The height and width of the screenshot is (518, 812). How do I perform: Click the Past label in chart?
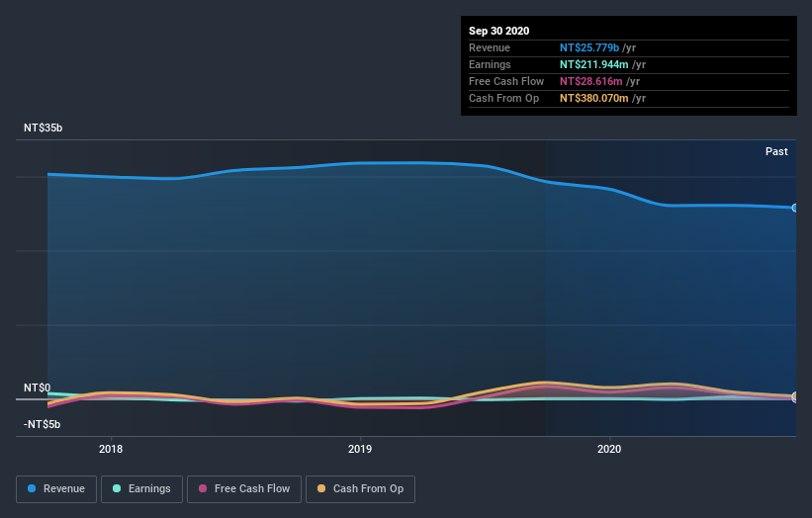pos(776,151)
